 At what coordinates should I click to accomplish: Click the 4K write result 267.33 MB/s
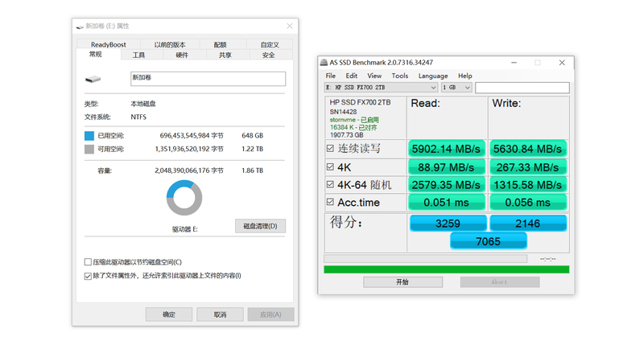pos(528,167)
